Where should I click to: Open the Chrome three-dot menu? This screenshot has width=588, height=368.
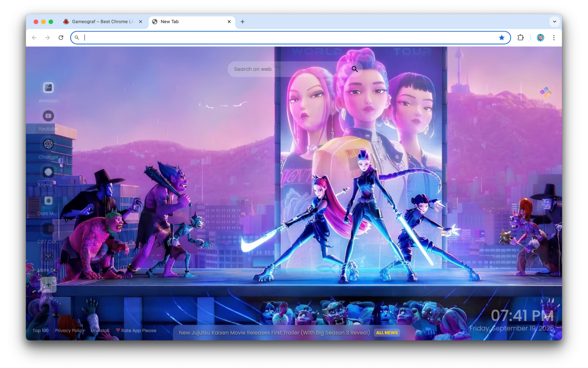(554, 38)
